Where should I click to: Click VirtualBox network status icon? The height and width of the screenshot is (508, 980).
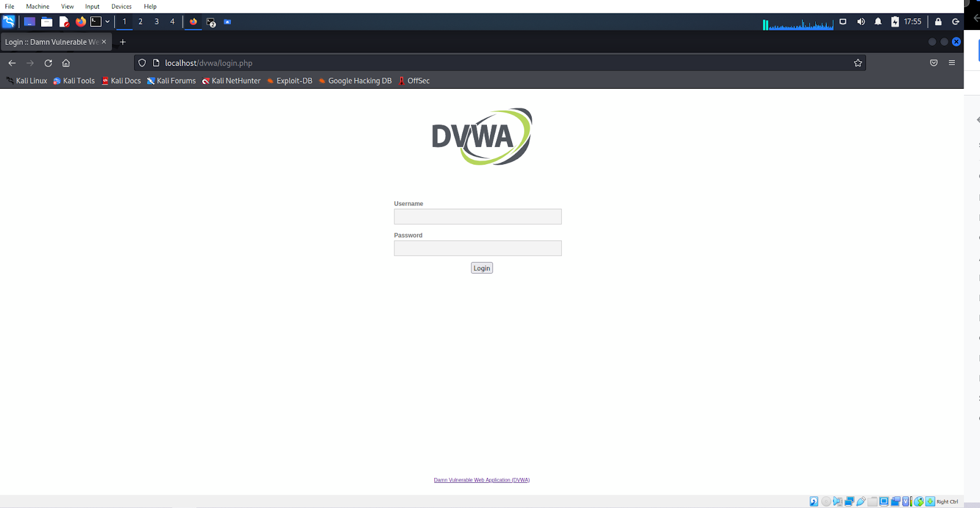click(850, 501)
